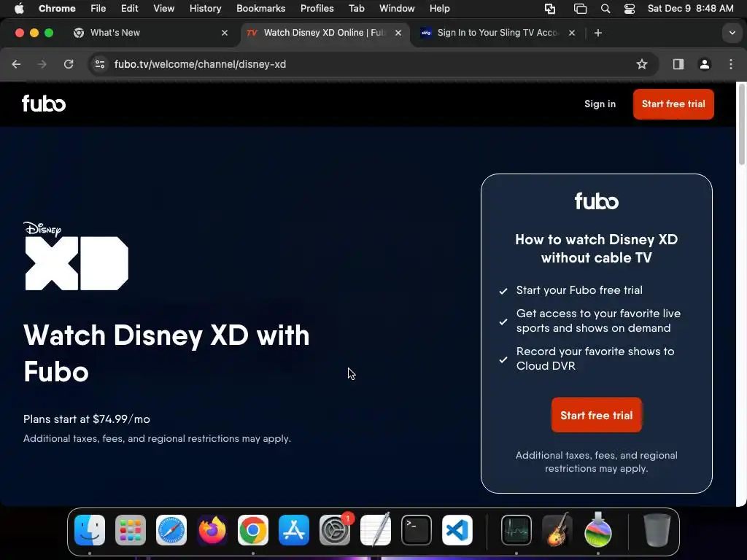Open site information icon in the address bar
Viewport: 747px width, 560px height.
(99, 64)
